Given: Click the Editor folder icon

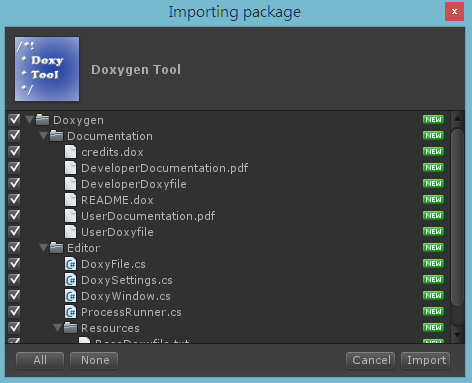Looking at the screenshot, I should (56, 248).
